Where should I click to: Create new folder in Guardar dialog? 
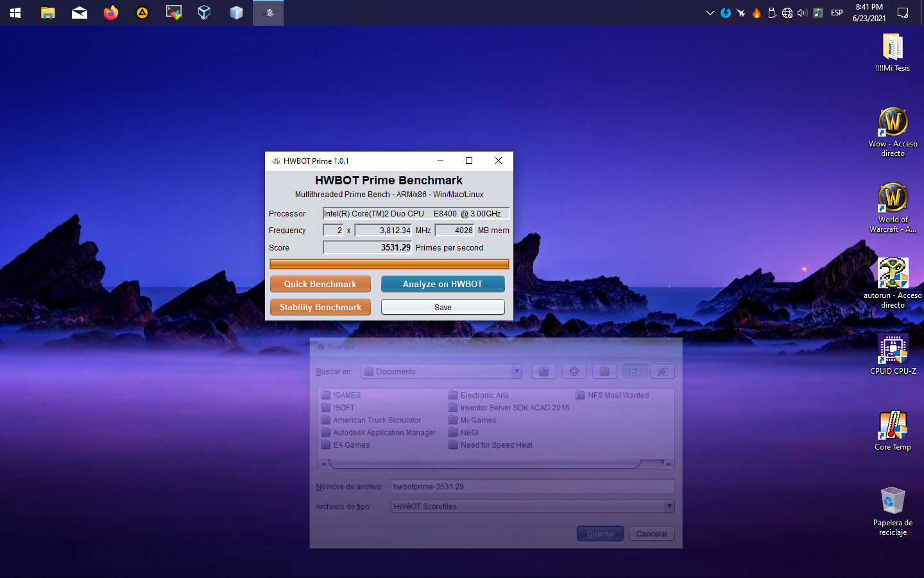point(604,371)
